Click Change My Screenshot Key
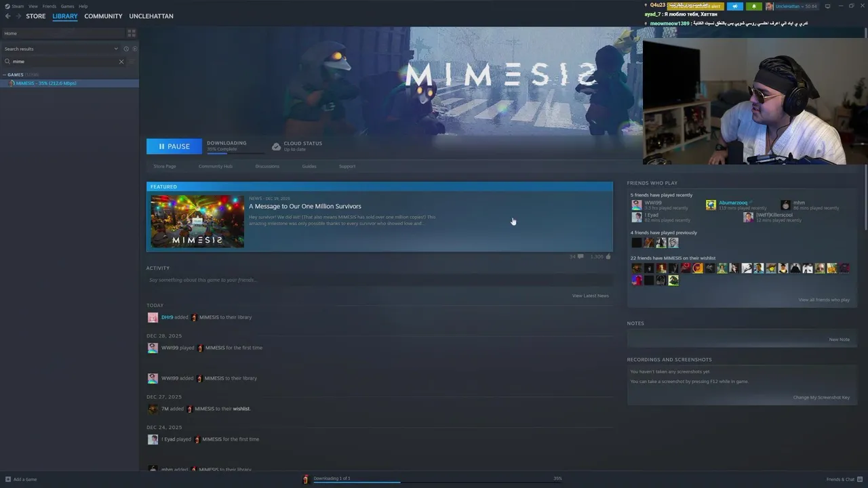This screenshot has height=488, width=868. 821,397
